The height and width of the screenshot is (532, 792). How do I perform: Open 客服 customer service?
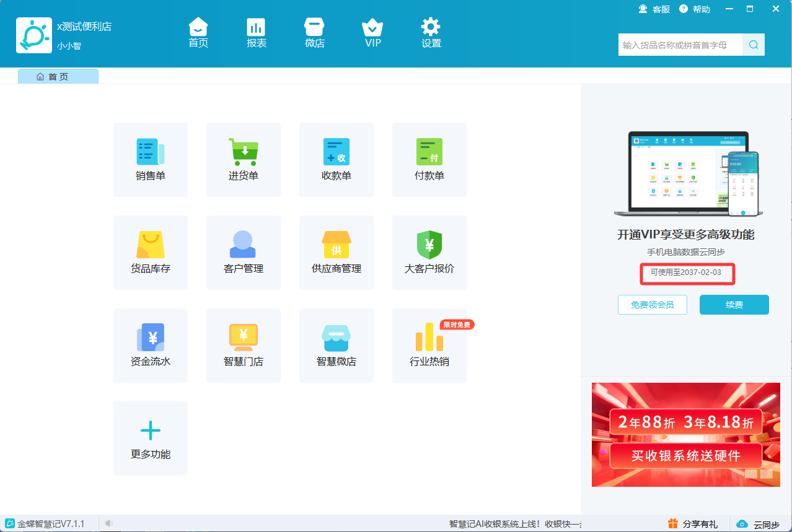(x=654, y=9)
